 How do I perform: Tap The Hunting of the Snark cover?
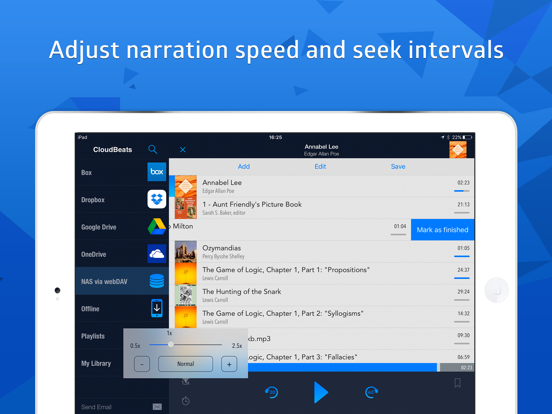[186, 295]
